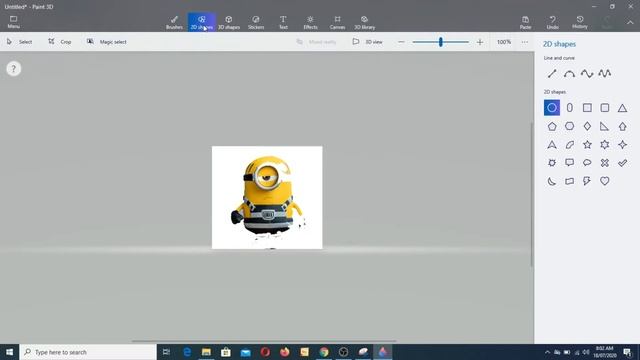Click the taskbar search box

(88, 352)
